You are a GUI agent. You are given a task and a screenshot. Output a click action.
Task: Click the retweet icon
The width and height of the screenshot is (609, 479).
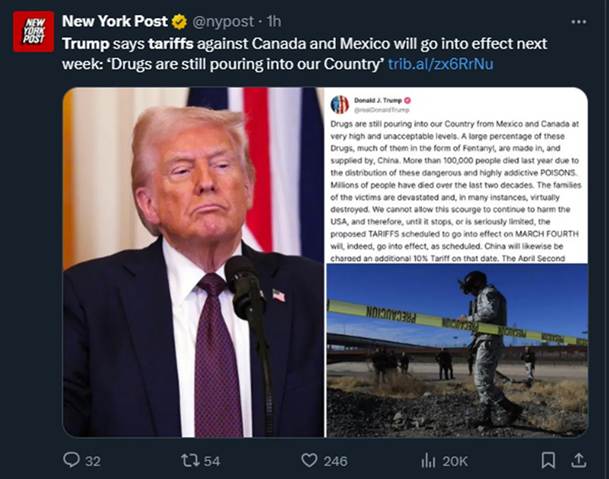click(191, 460)
